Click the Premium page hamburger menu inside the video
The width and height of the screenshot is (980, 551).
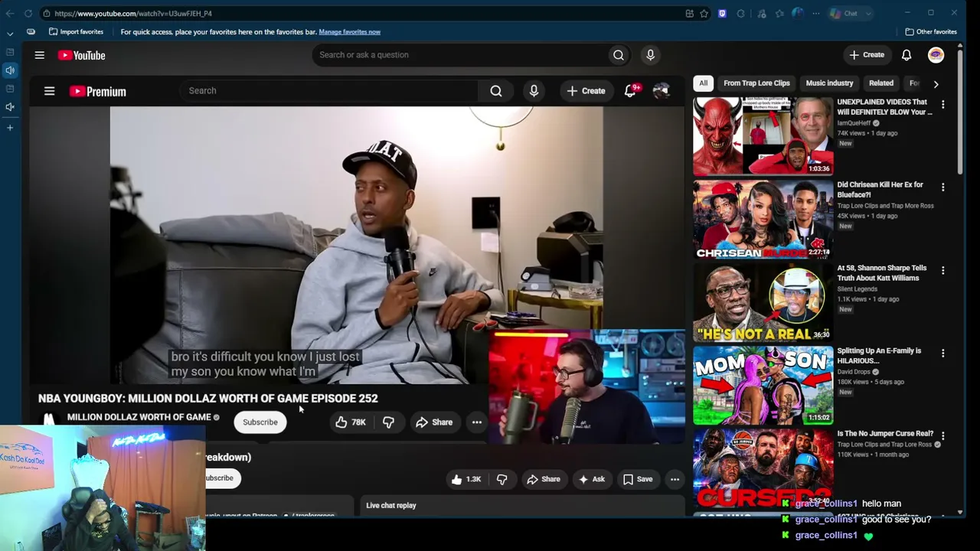[x=49, y=91]
